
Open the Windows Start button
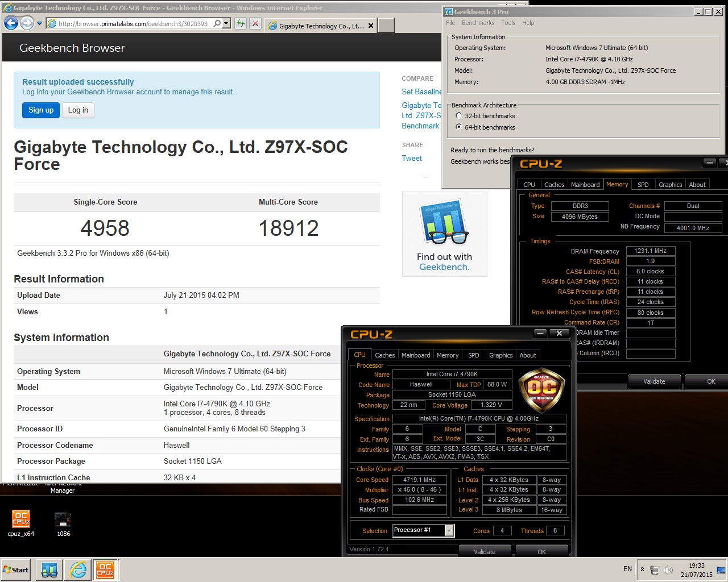[x=16, y=569]
